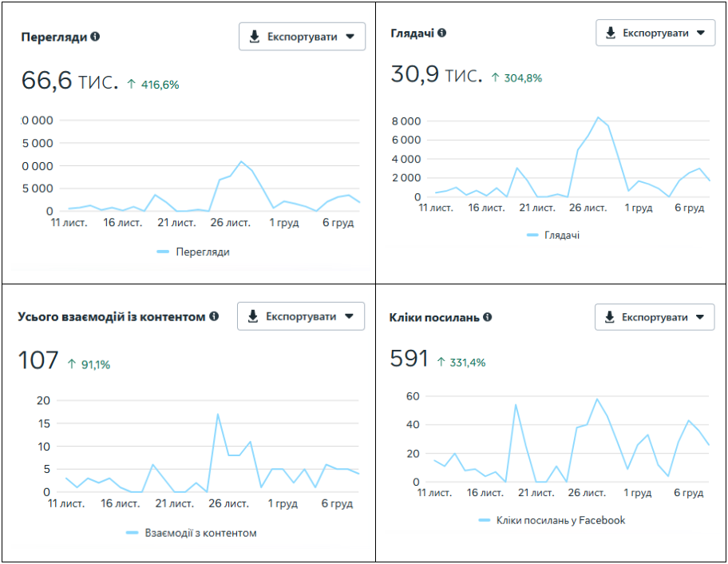Click the 8 000 axis label in Глядачі chart
Viewport: 728px width, 564px height.
click(x=406, y=121)
